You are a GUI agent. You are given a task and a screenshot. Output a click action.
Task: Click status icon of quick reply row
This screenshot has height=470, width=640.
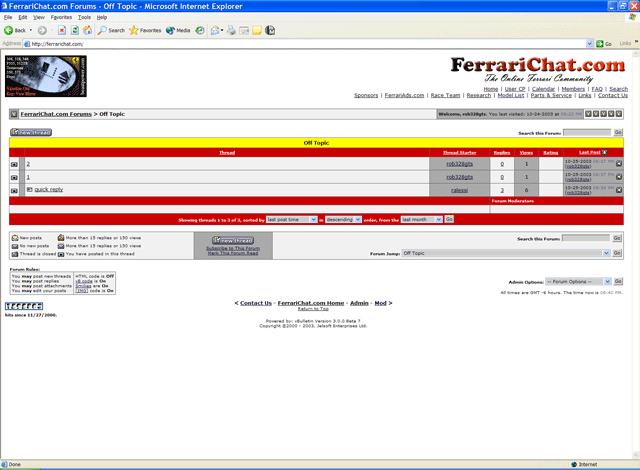click(x=14, y=191)
